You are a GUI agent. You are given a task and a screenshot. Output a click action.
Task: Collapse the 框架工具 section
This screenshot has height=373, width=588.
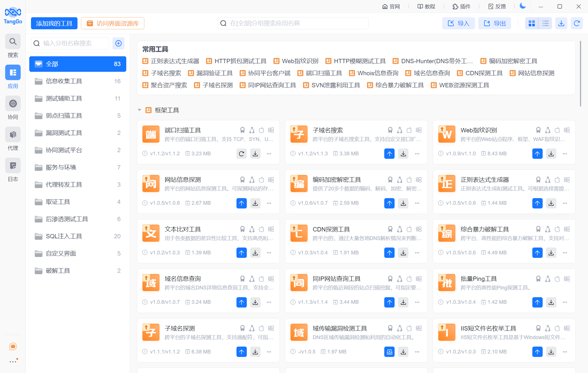(x=139, y=110)
